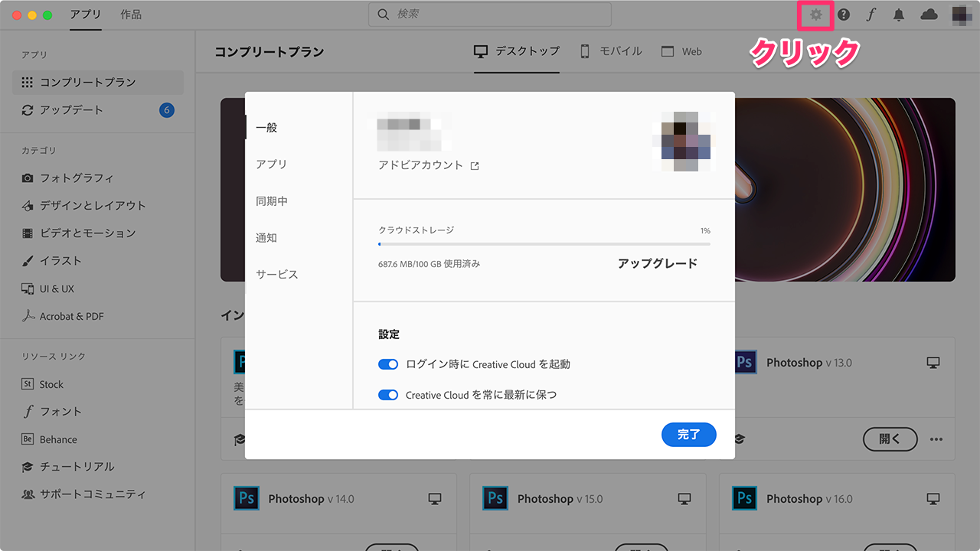Click the Photoshop v 16.0 app icon
This screenshot has height=551, width=980.
click(x=744, y=498)
